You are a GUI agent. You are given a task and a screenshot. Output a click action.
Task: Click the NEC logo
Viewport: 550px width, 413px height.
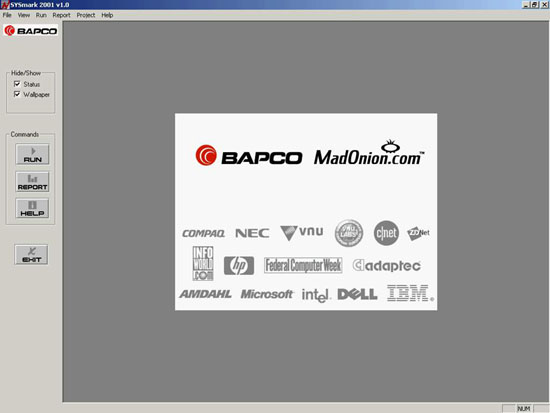click(252, 233)
